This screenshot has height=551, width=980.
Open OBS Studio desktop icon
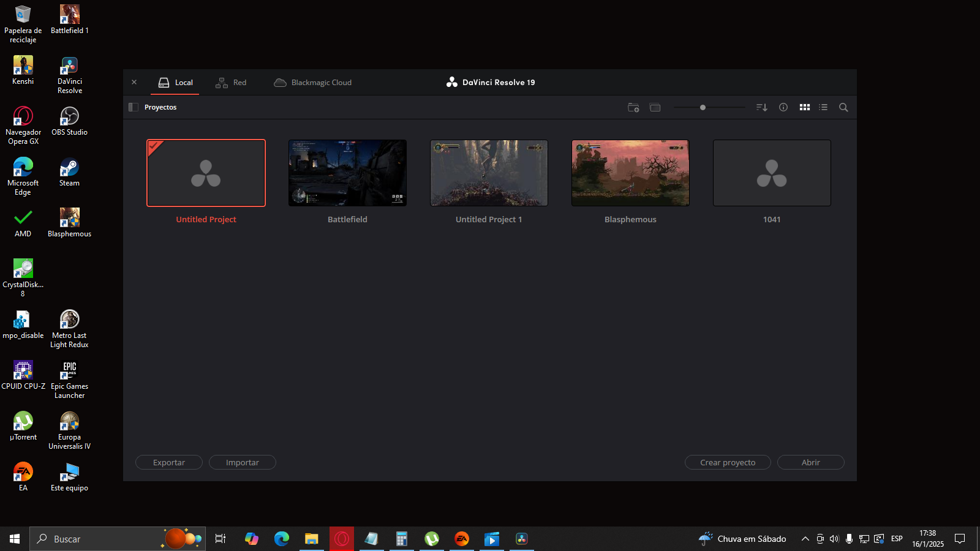coord(69,120)
